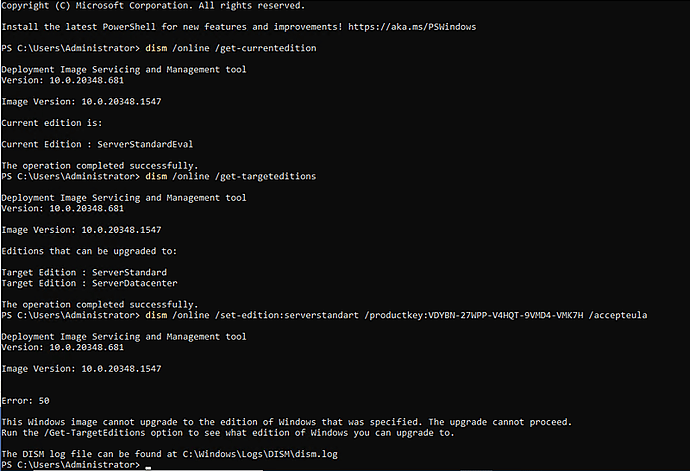This screenshot has width=690, height=471.
Task: Click 'The upgrade cannot proceed.' sentence
Action: 500,422
